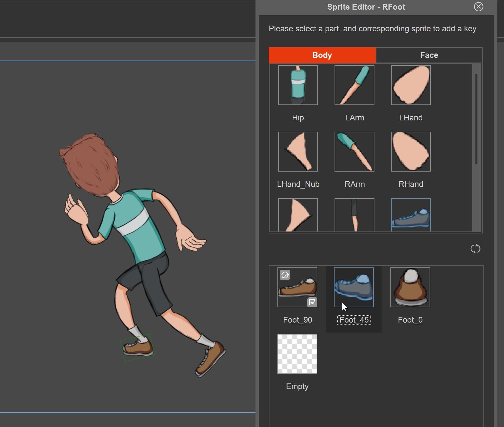504x427 pixels.
Task: Switch to the Body tab
Action: point(322,55)
